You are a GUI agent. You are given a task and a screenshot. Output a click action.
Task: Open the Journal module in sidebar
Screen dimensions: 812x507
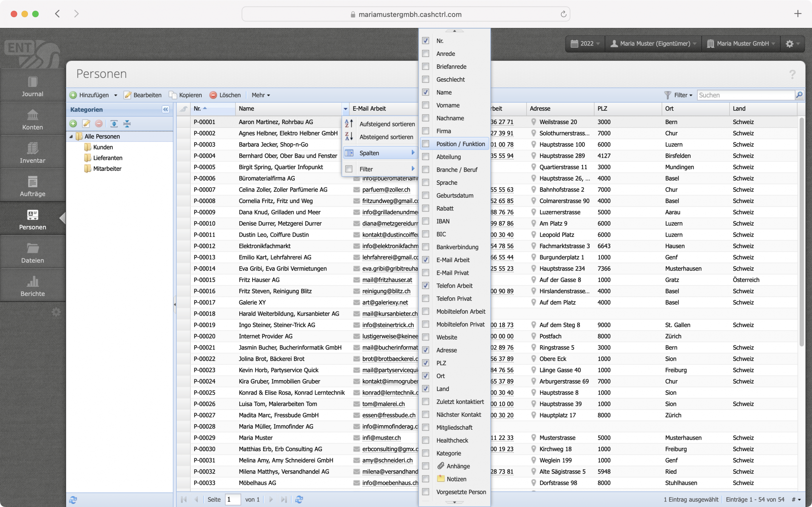[32, 86]
